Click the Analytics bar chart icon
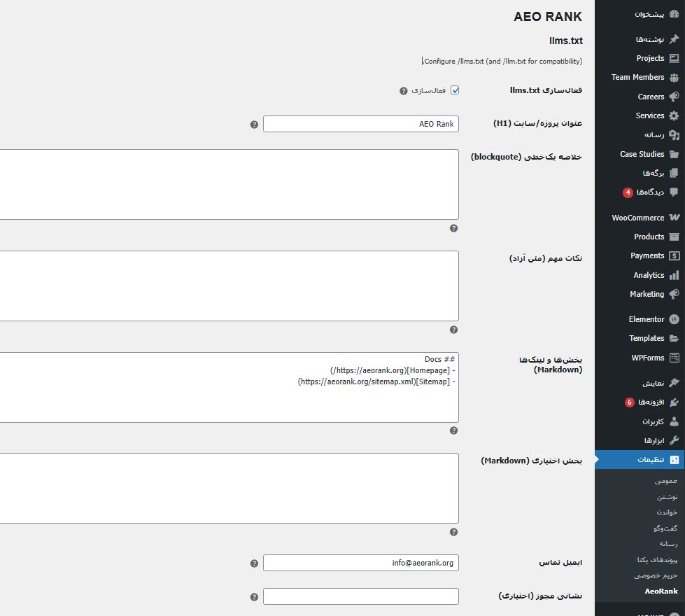 674,275
